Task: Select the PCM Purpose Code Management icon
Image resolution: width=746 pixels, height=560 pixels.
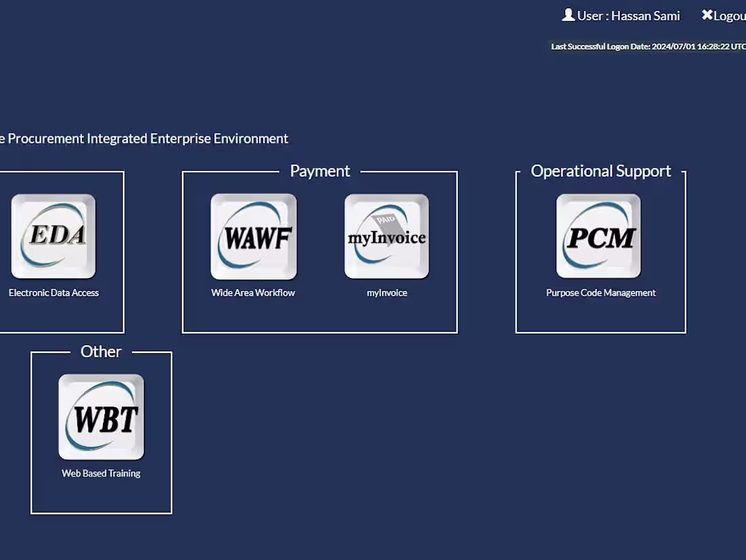Action: pyautogui.click(x=600, y=235)
